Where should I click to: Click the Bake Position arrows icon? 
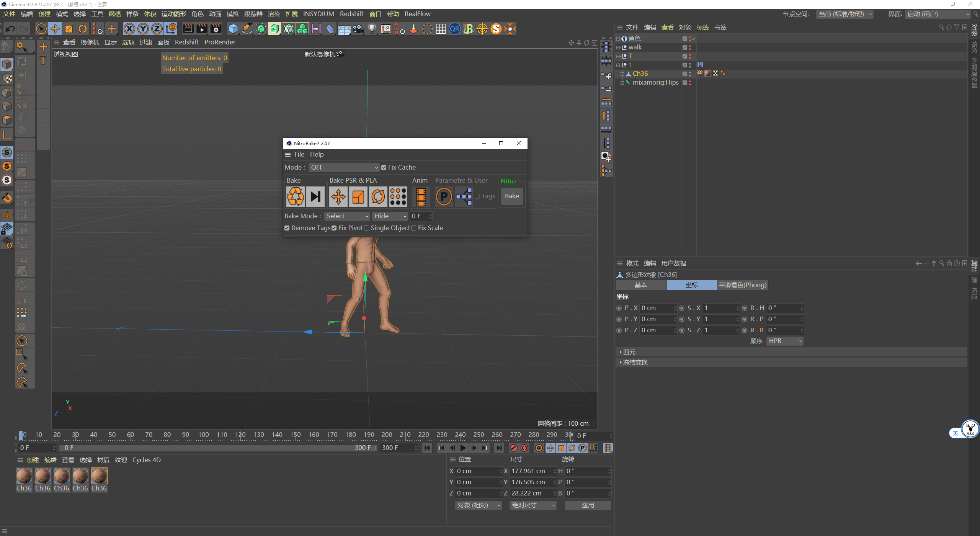338,196
